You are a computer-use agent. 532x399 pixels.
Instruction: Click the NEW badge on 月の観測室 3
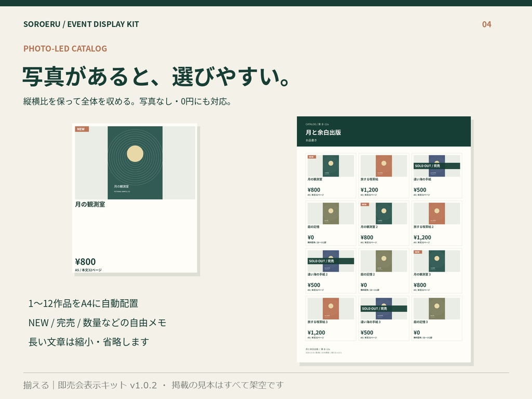tap(417, 252)
